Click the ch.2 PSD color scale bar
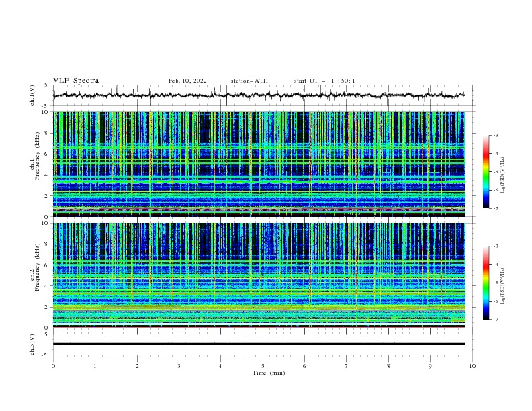 486,283
